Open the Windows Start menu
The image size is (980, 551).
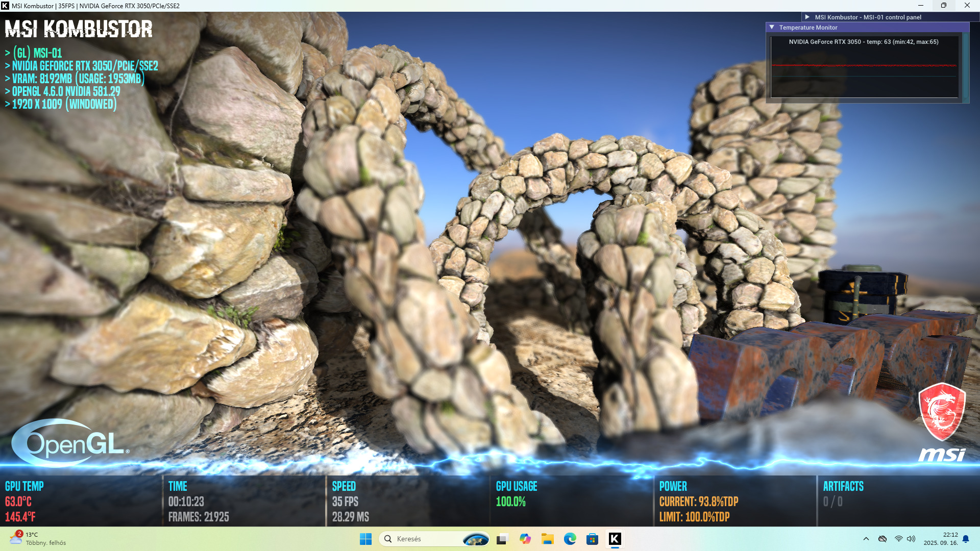365,539
